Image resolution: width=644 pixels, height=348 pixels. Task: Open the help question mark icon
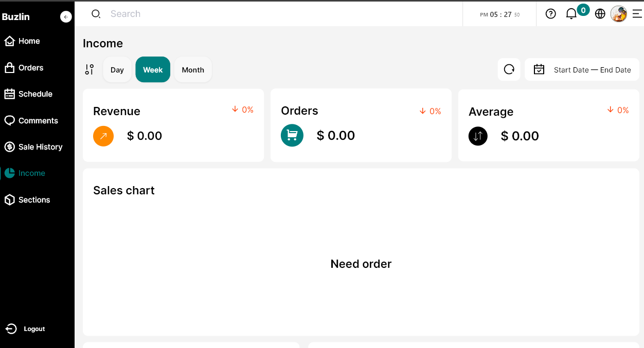pos(551,14)
